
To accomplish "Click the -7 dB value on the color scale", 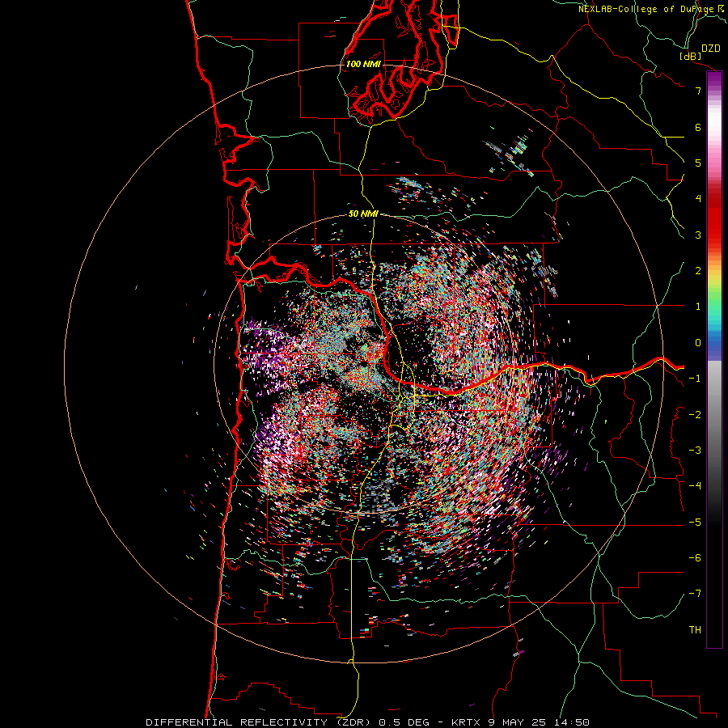I will 695,594.
